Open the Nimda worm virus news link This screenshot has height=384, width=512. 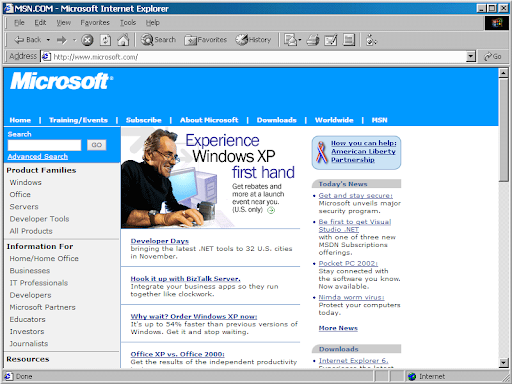click(351, 297)
